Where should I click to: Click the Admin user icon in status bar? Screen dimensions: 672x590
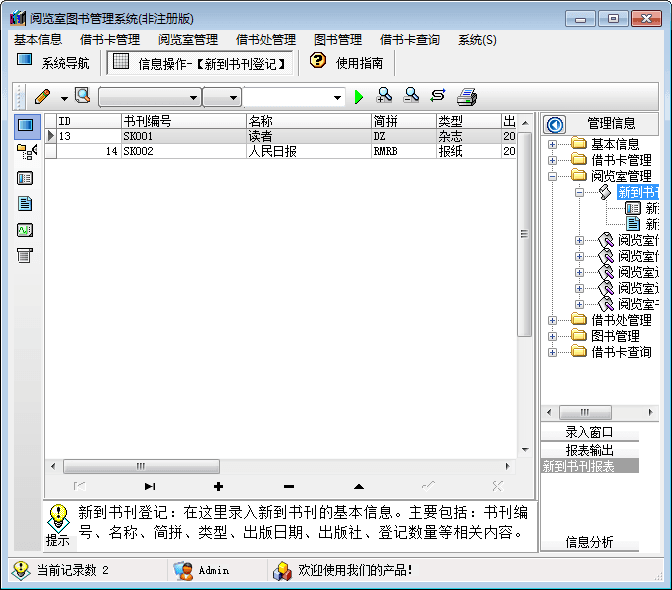[x=183, y=570]
